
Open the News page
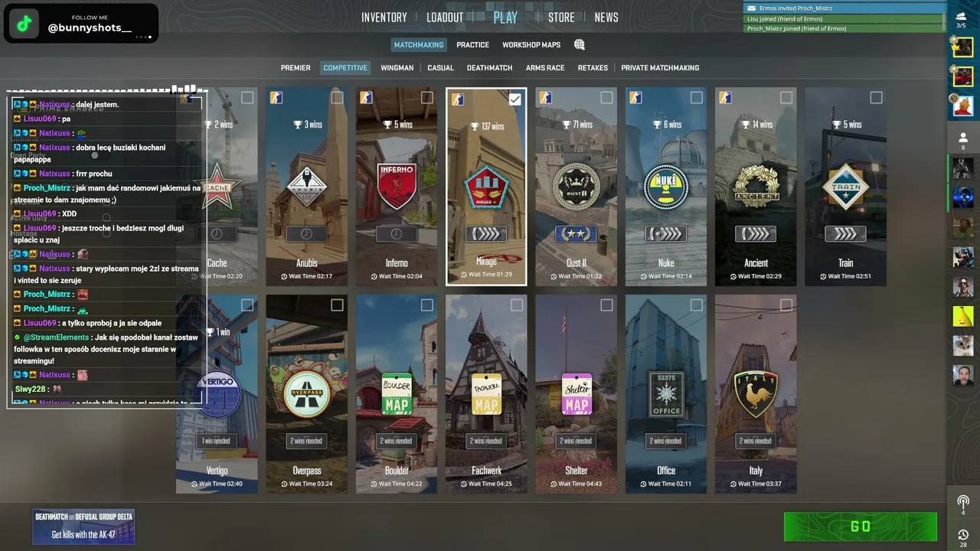(x=606, y=18)
